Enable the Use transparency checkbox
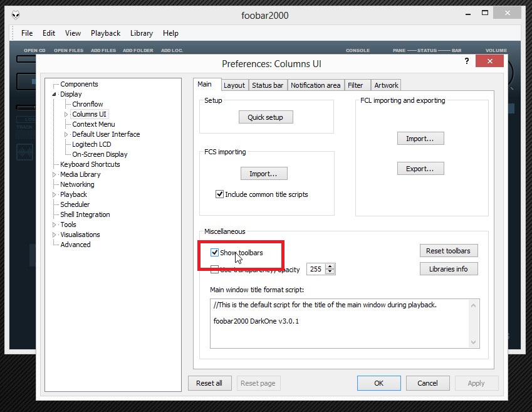The image size is (532, 412). pos(214,270)
